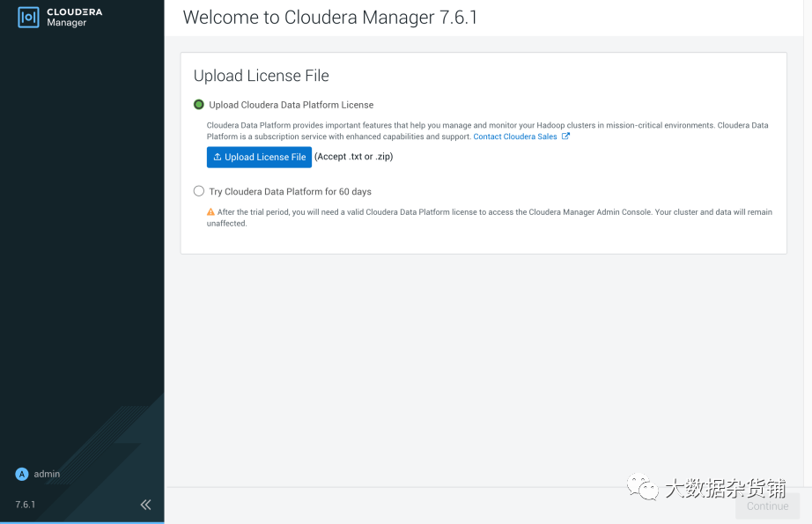Click the Cloudera Manager logo icon
The height and width of the screenshot is (524, 812).
pos(28,17)
